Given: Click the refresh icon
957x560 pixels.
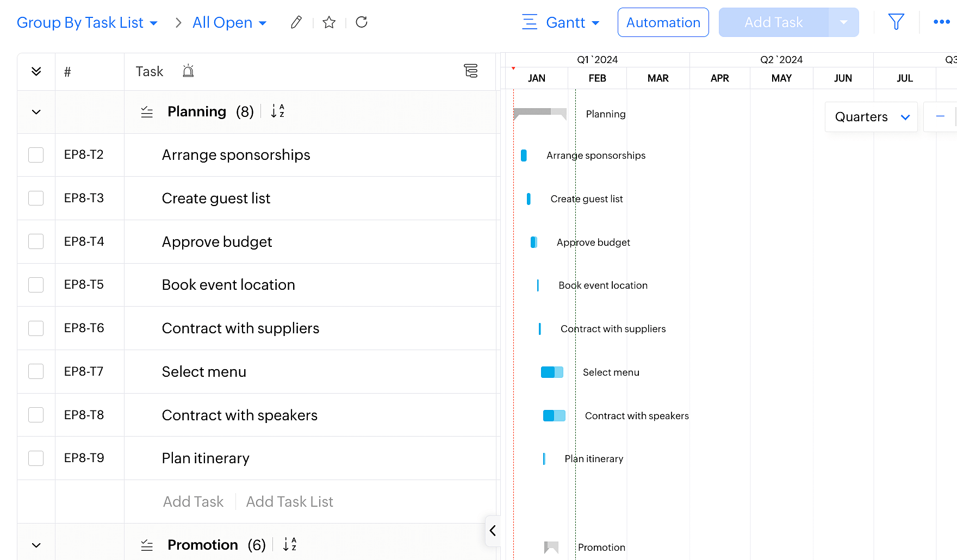Looking at the screenshot, I should tap(362, 22).
